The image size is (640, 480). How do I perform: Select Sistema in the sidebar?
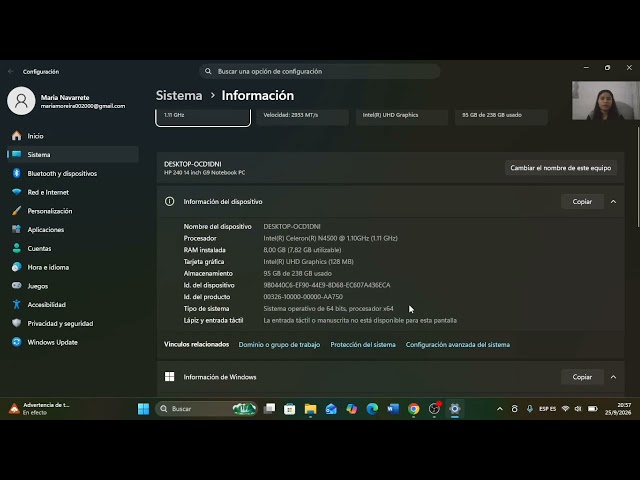coord(73,155)
